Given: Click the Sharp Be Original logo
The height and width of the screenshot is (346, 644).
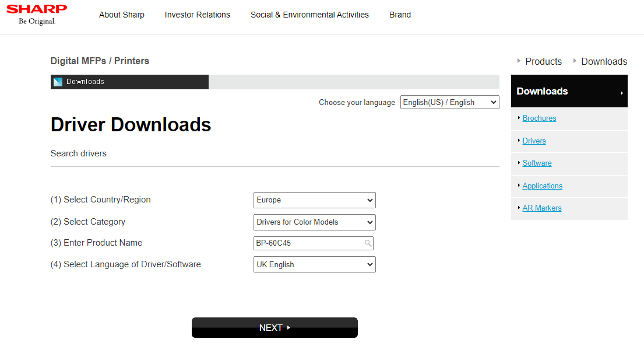Looking at the screenshot, I should tap(36, 15).
